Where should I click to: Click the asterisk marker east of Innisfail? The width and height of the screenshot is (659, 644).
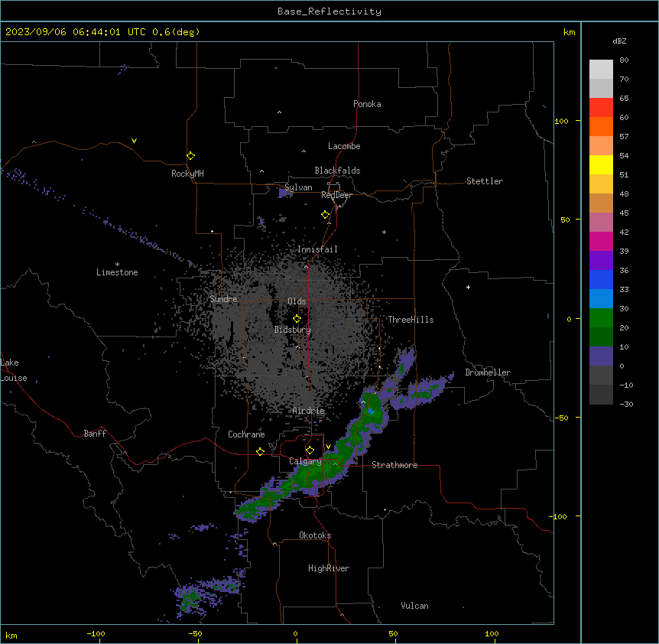[x=384, y=232]
